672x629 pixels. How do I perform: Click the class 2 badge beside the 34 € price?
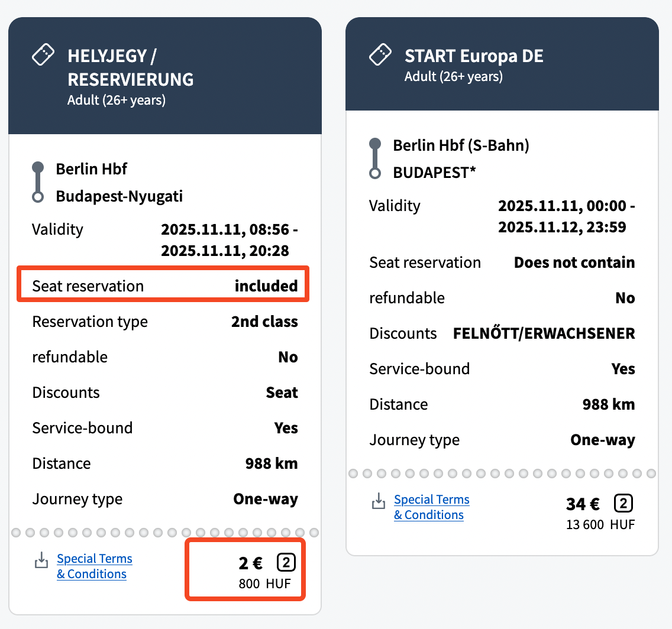(623, 504)
